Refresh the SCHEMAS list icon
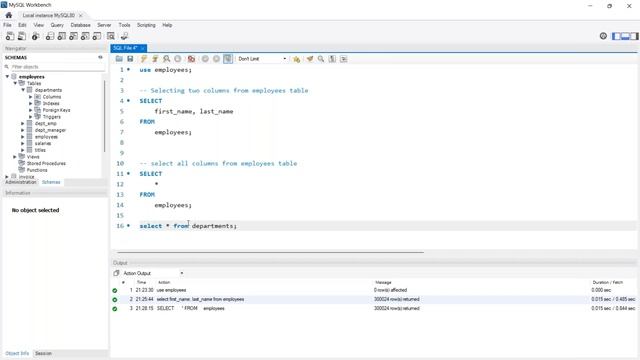This screenshot has height=360, width=640. 100,57
